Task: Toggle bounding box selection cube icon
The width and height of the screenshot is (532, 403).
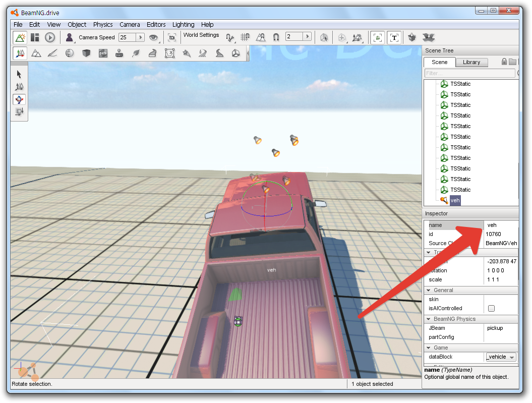Action: click(x=324, y=37)
